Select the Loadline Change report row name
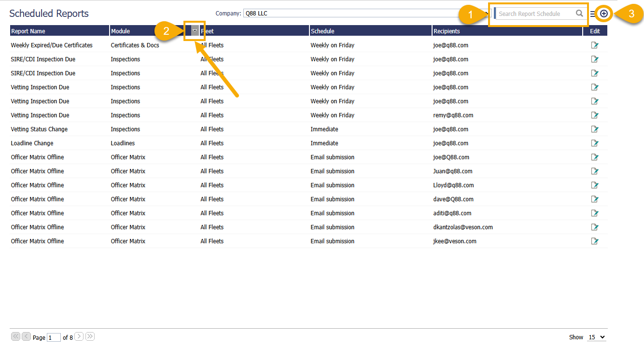 (x=32, y=143)
